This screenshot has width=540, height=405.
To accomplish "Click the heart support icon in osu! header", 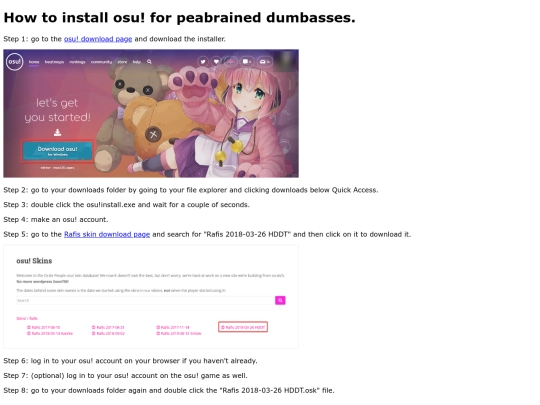I will pos(216,62).
